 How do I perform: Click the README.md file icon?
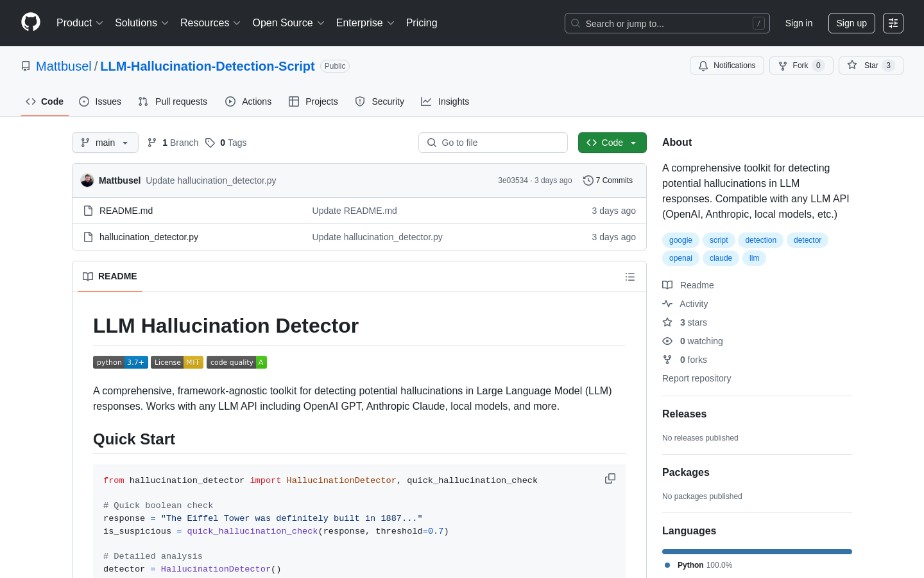89,211
